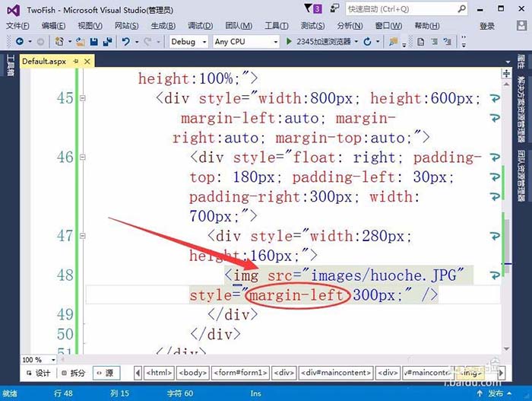Close the Default.aspx tab

point(87,61)
